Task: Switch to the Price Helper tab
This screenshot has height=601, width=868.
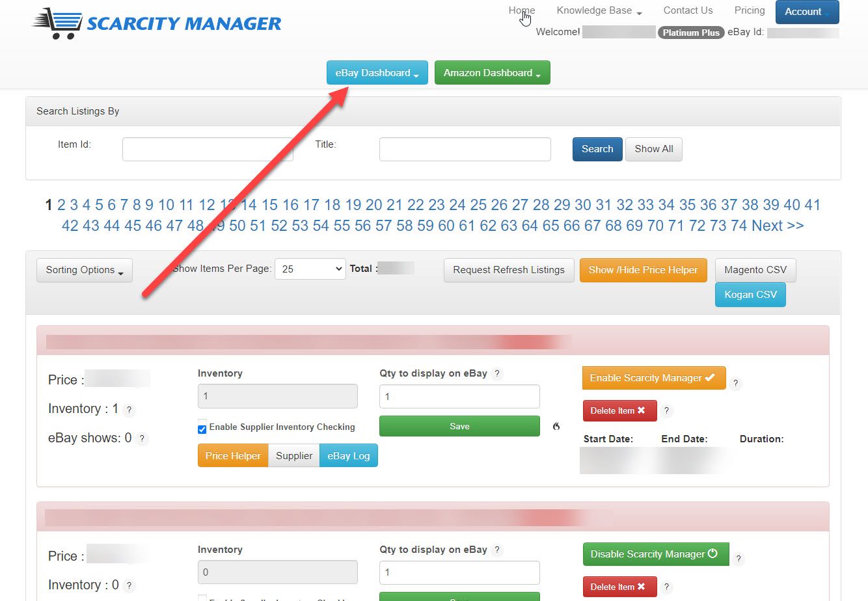Action: [233, 456]
